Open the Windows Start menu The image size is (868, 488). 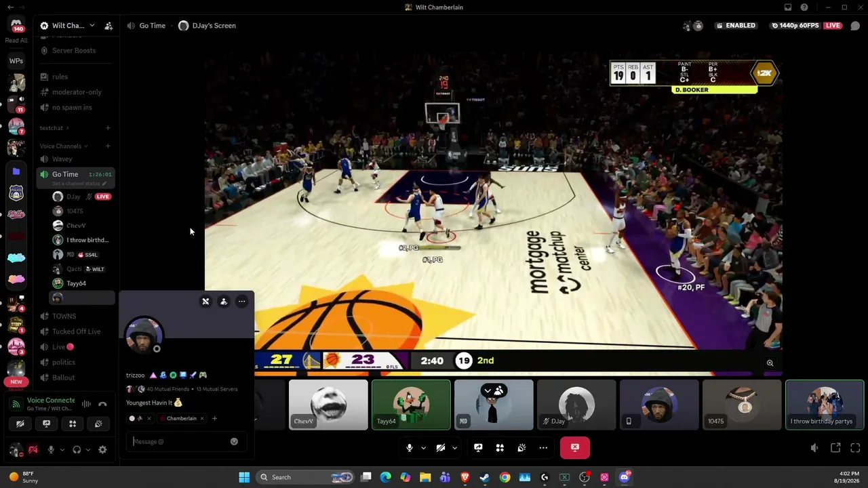point(244,477)
